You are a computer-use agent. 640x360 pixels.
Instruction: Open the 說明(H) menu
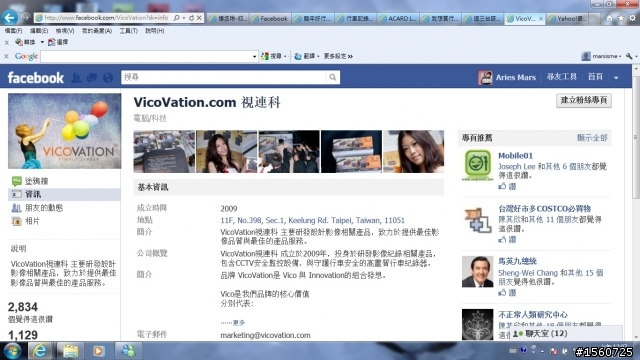[x=155, y=31]
